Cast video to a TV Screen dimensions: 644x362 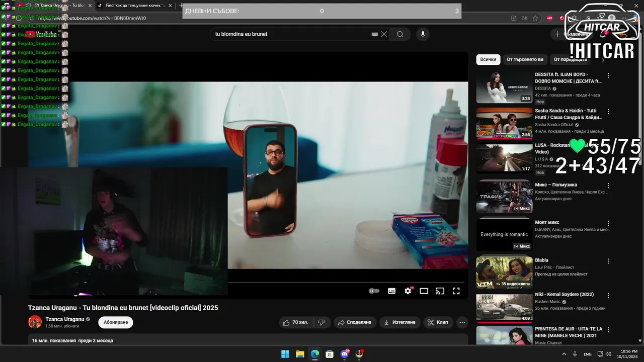click(440, 291)
